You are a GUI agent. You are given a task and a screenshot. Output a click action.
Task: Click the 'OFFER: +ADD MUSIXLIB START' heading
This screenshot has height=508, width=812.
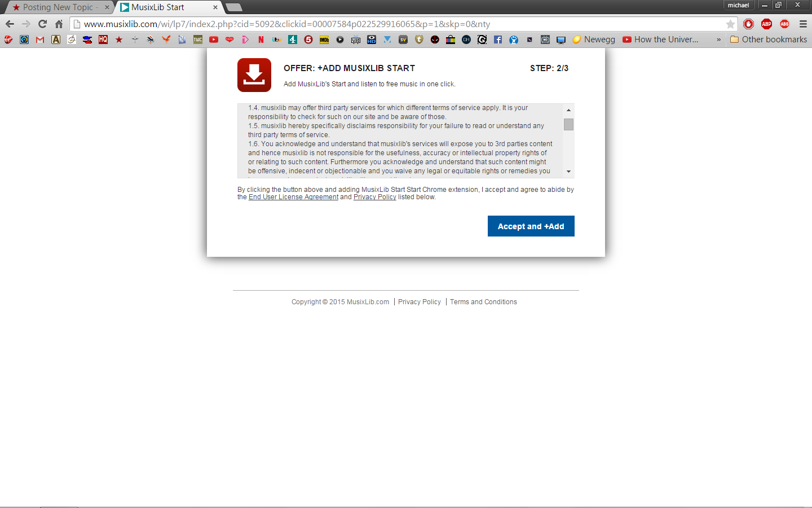click(349, 68)
